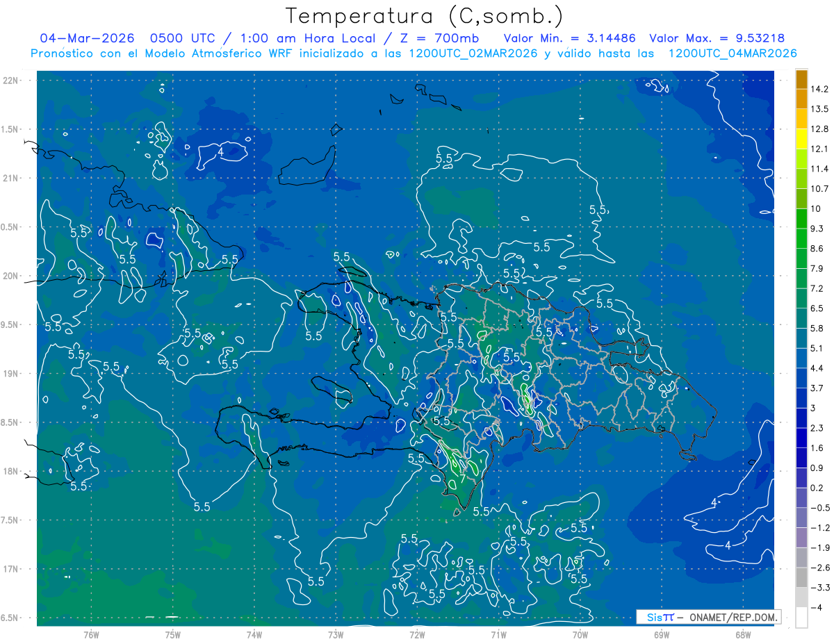Click the "72W" longitude axis label

(x=417, y=634)
